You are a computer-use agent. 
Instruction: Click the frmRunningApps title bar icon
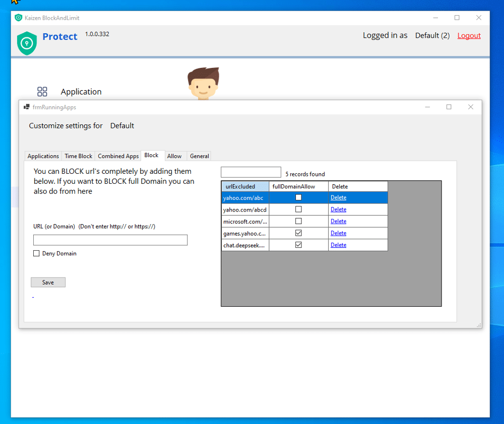(x=26, y=107)
